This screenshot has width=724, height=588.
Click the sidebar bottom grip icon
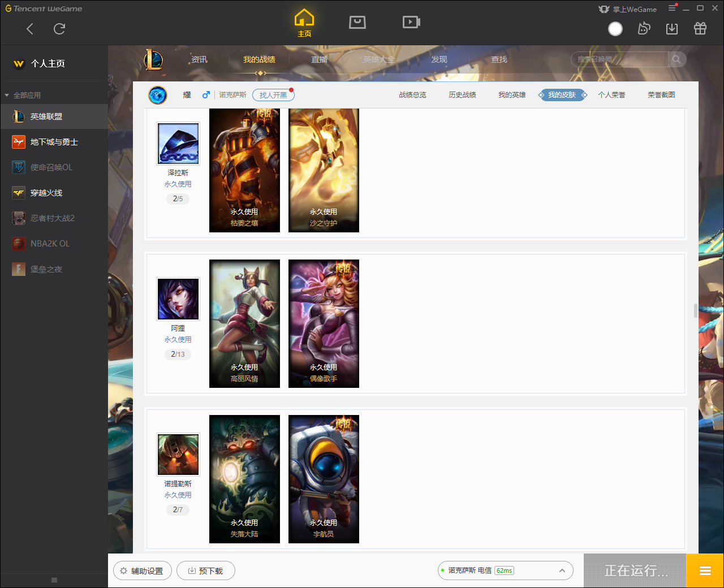point(54,580)
